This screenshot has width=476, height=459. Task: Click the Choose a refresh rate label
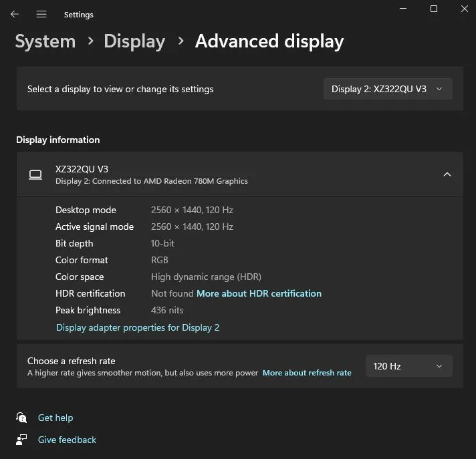click(72, 361)
